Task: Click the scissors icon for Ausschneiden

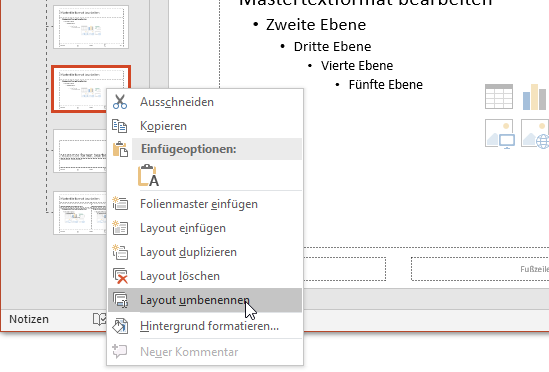Action: (x=120, y=102)
